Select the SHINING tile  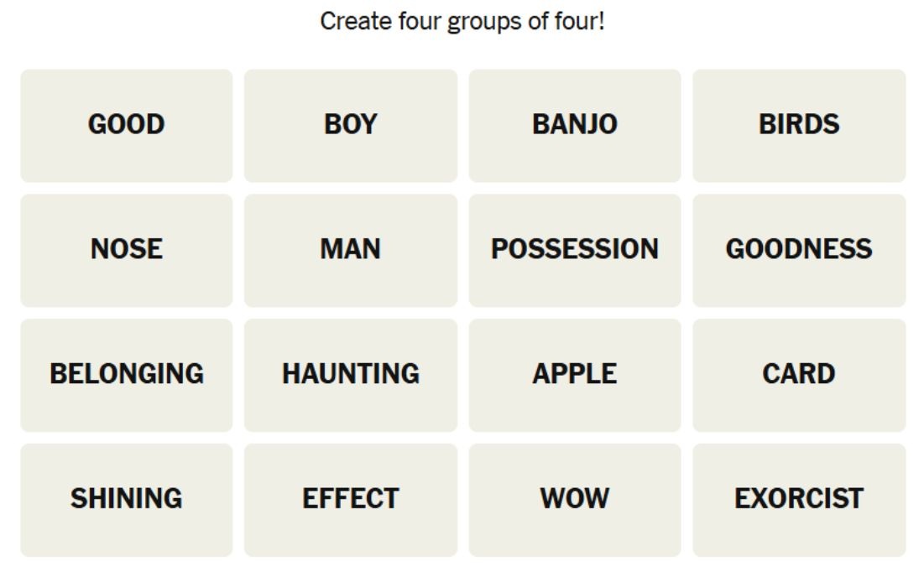pyautogui.click(x=126, y=500)
